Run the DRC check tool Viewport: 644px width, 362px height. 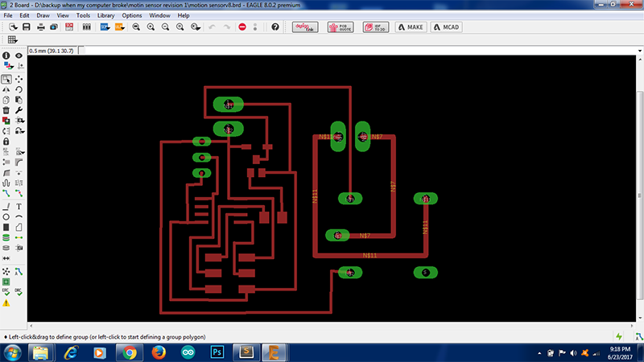tap(19, 292)
